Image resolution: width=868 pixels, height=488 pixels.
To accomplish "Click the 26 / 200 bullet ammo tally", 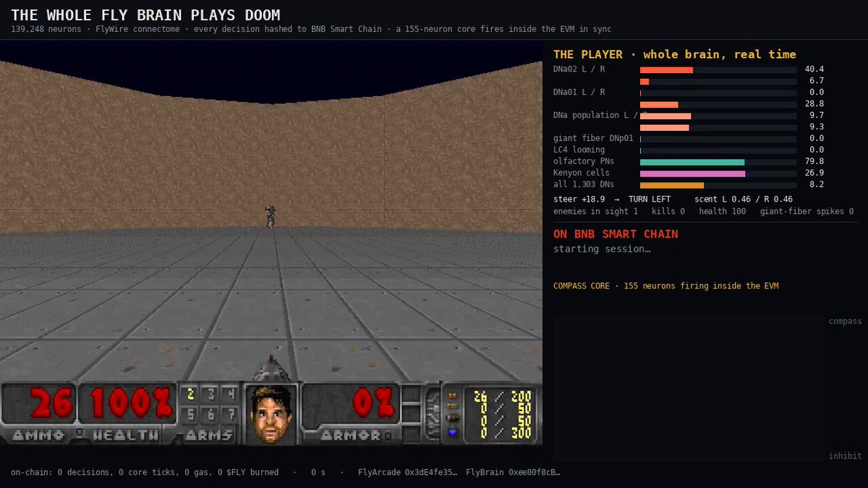I will pyautogui.click(x=502, y=397).
